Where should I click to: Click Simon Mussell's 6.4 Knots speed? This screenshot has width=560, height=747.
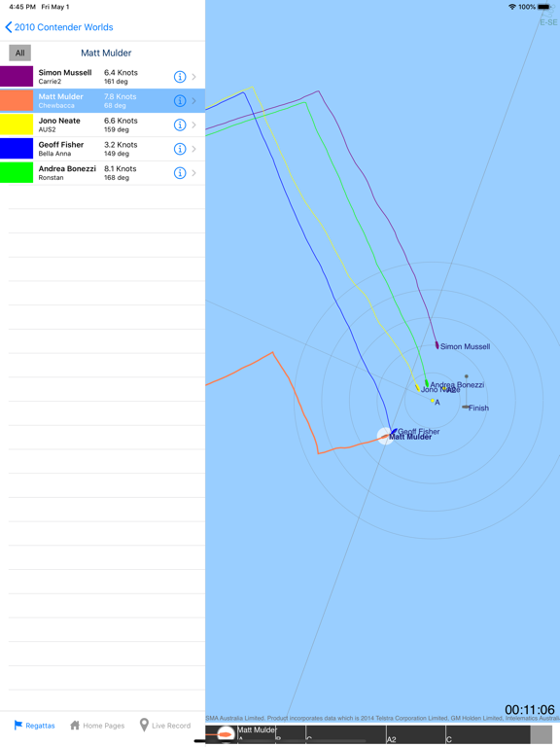121,72
